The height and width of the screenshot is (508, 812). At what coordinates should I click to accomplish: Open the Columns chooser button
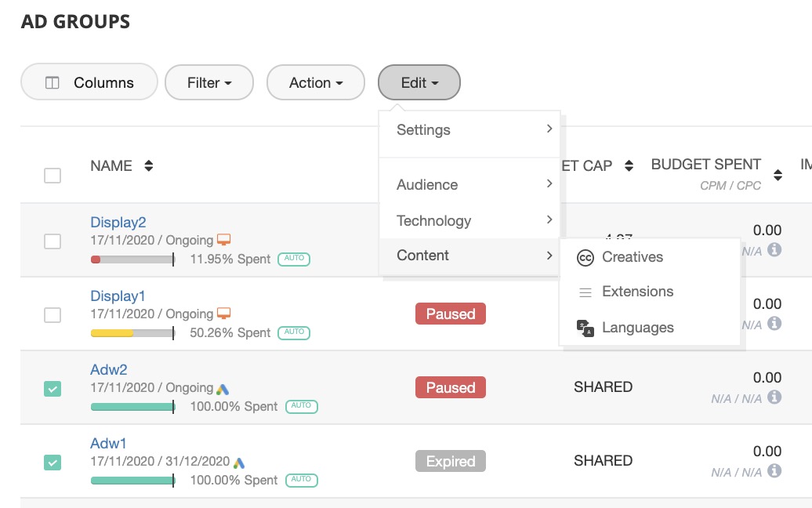tap(89, 82)
